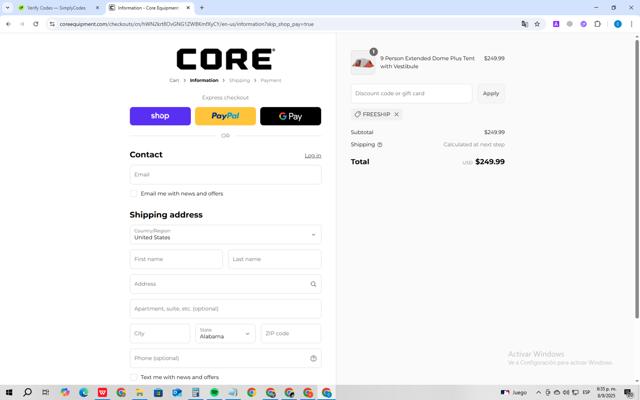Viewport: 640px width, 400px height.
Task: Open Chrome's three-dot menu
Action: 631,24
